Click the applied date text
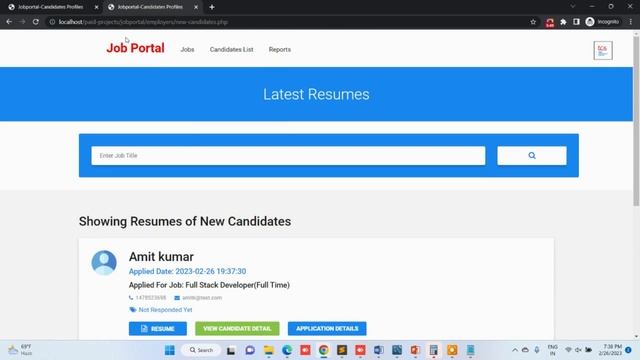The height and width of the screenshot is (360, 640). pos(187,271)
